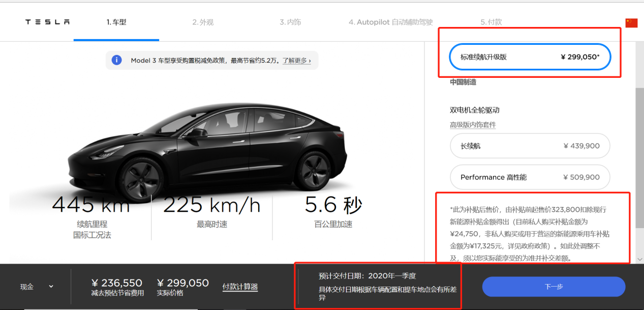The width and height of the screenshot is (644, 310).
Task: Jump to the 5.付款 step
Action: [491, 22]
